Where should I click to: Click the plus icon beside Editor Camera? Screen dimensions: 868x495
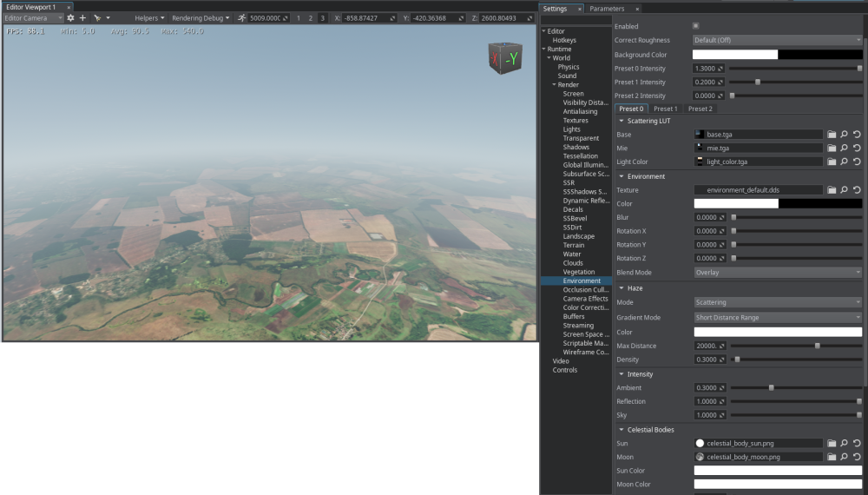coord(83,17)
